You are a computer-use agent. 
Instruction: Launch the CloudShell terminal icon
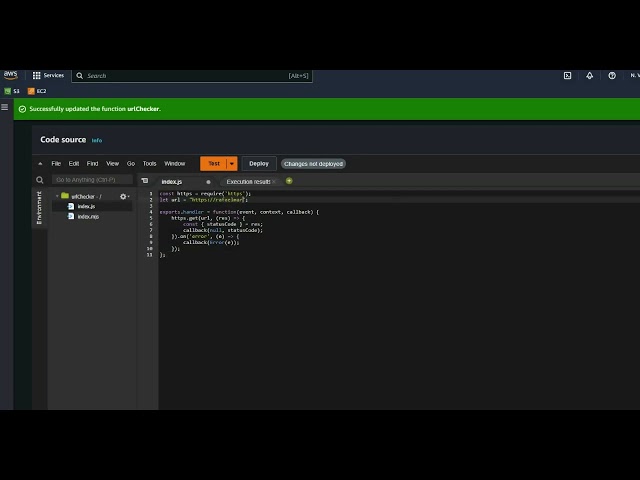point(567,76)
